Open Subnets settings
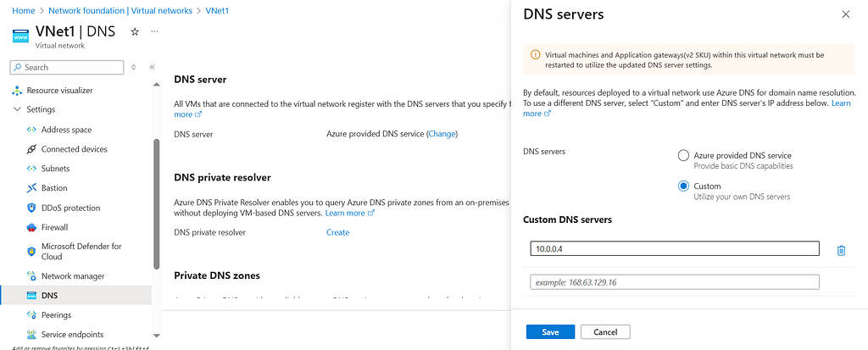 (55, 169)
